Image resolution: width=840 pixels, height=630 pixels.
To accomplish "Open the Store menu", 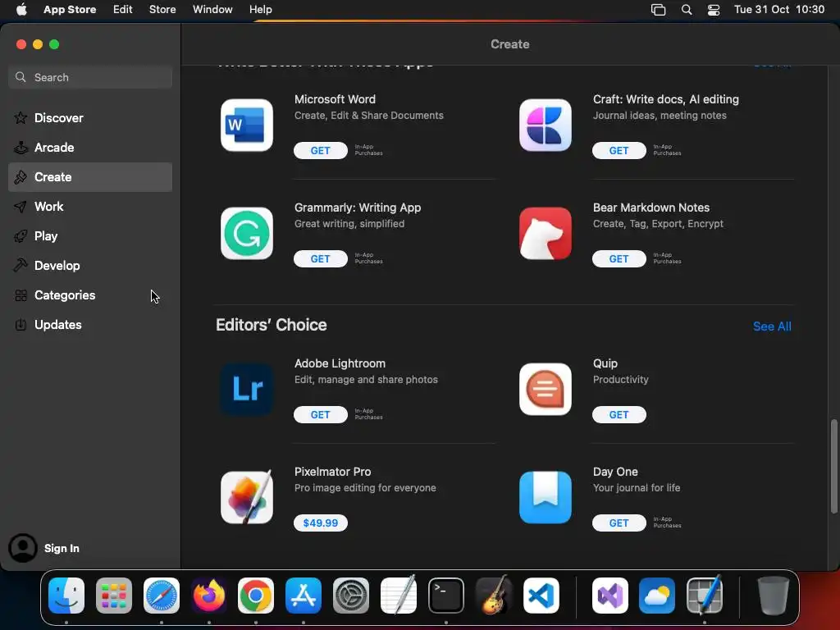I will click(162, 9).
